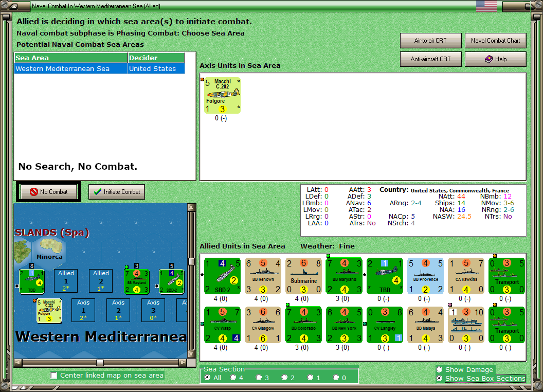
Task: Click the TBD counter on the map
Action: point(31,281)
